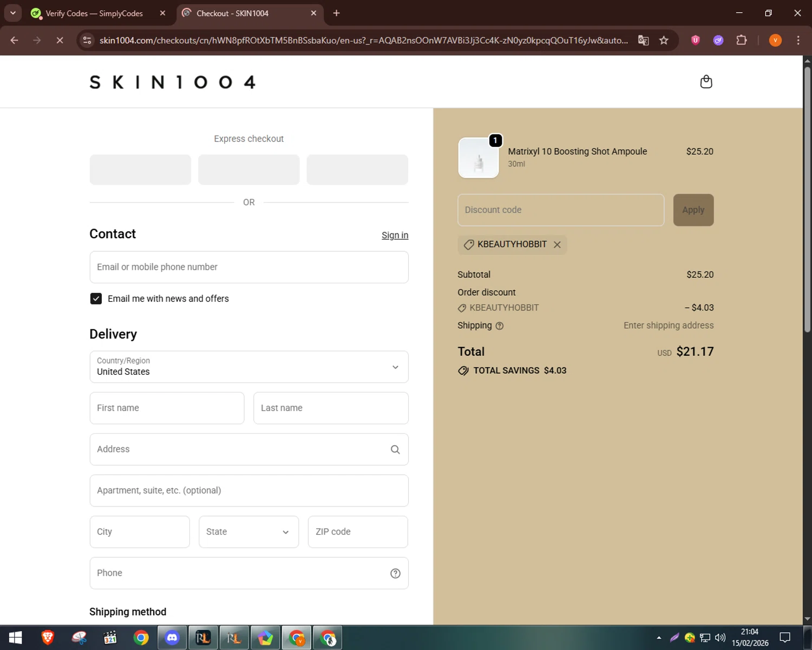This screenshot has width=812, height=650.
Task: Click the translate page icon
Action: 643,40
